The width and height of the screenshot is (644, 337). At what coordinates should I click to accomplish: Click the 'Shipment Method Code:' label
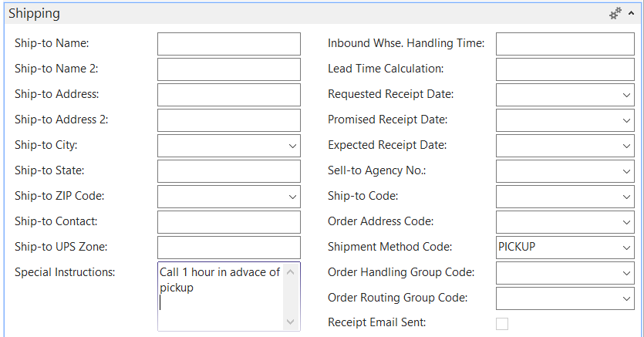389,247
